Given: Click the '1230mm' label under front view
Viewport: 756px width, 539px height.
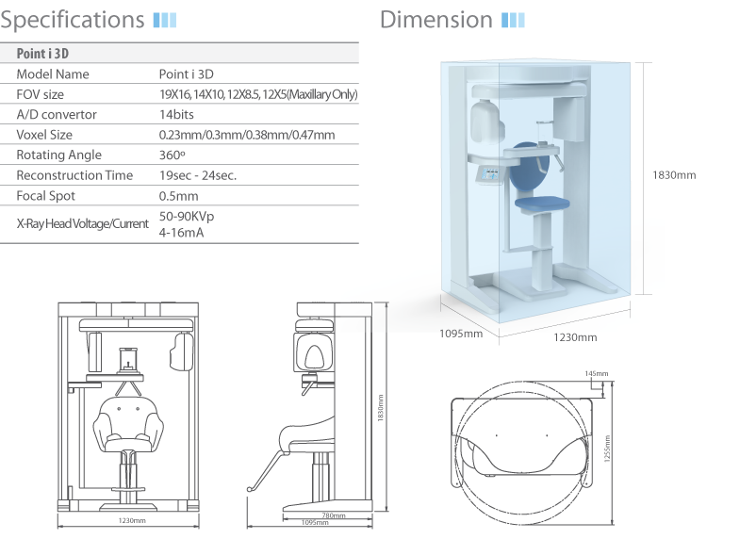Looking at the screenshot, I should (132, 520).
